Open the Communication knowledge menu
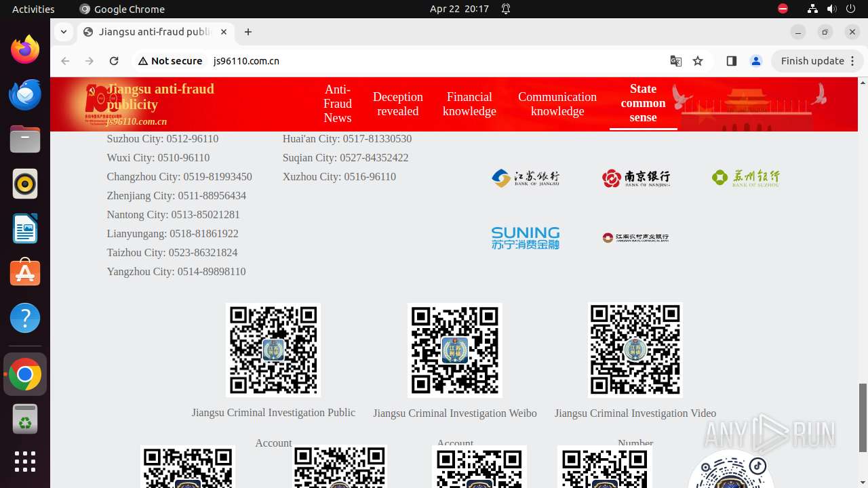The height and width of the screenshot is (488, 868). tap(557, 104)
